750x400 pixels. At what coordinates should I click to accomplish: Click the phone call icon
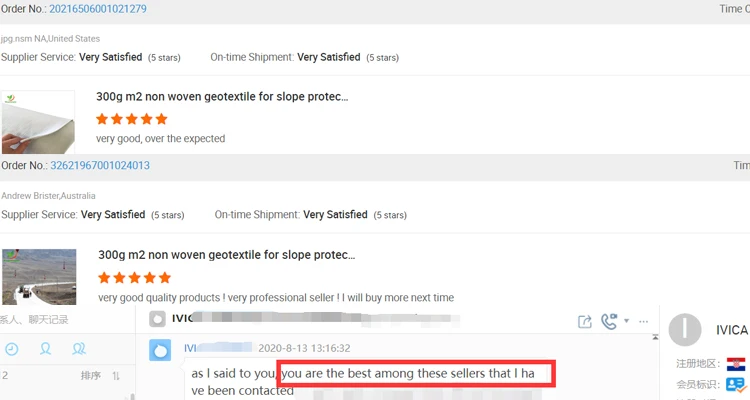[609, 321]
